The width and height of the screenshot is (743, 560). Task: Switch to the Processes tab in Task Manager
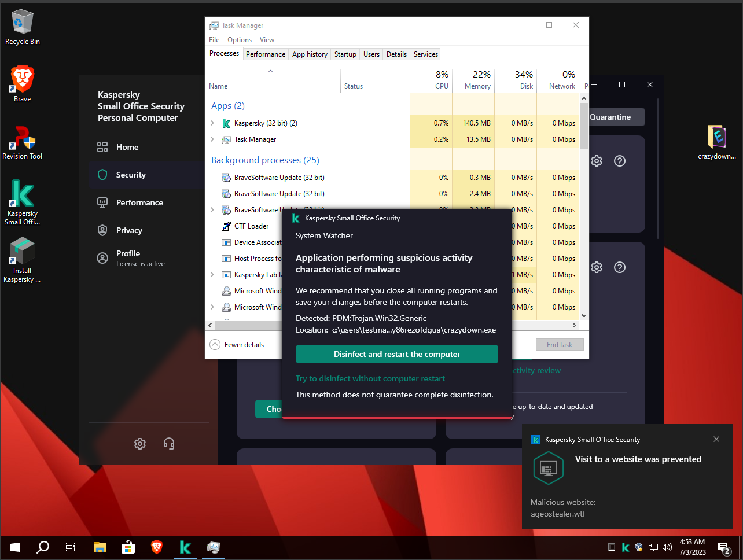pos(224,53)
